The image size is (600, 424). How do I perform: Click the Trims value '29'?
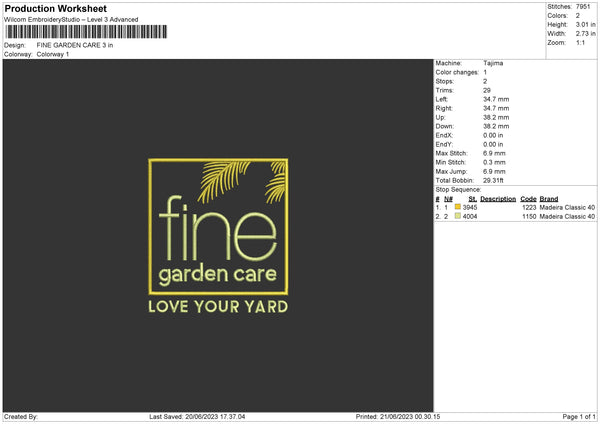pyautogui.click(x=487, y=90)
